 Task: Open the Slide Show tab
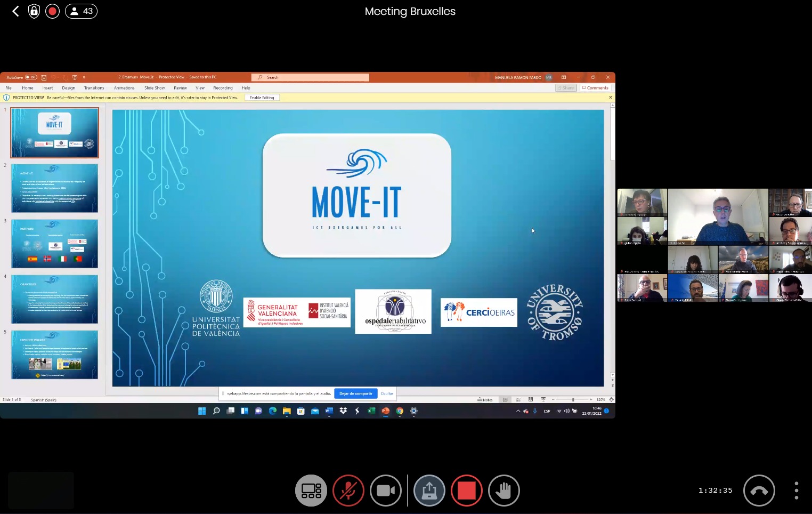click(155, 88)
